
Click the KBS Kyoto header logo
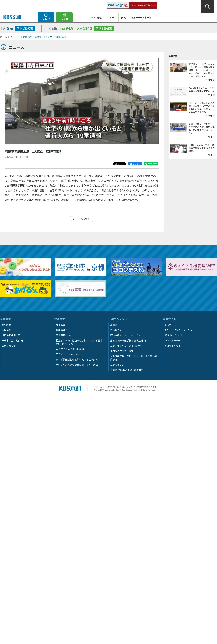click(x=12, y=17)
